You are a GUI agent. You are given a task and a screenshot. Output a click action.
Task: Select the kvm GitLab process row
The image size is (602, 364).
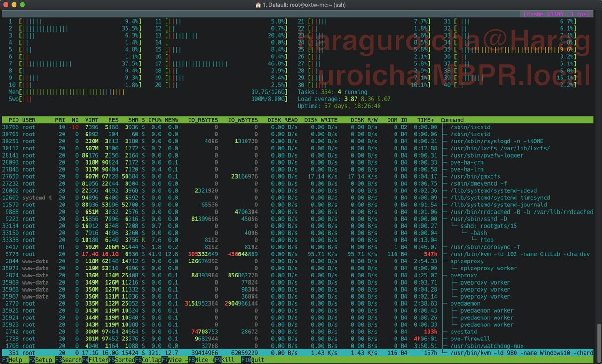[298, 254]
